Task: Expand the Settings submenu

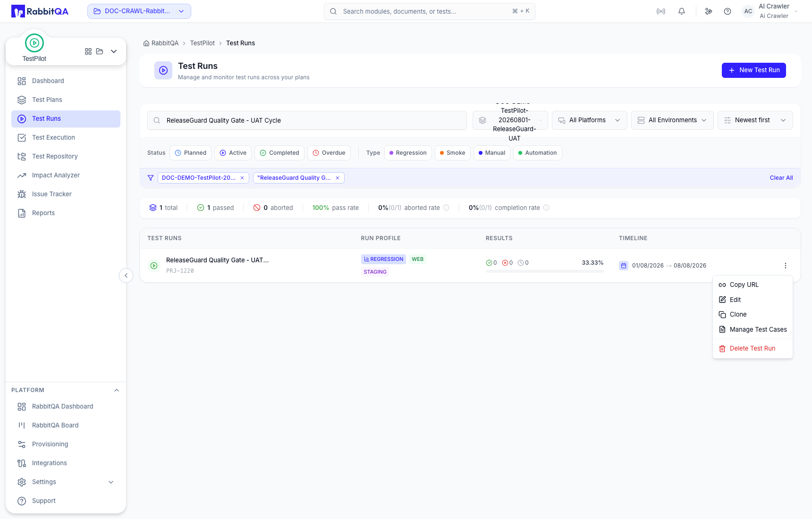Action: point(111,482)
